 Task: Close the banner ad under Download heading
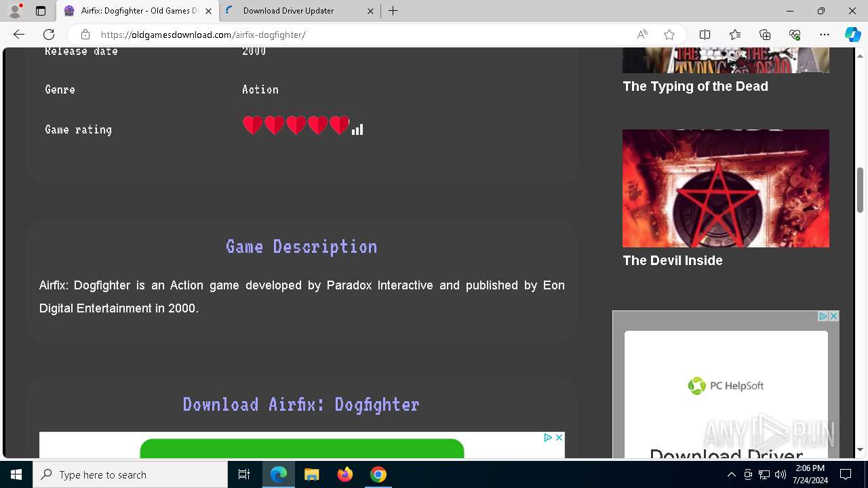click(x=559, y=437)
